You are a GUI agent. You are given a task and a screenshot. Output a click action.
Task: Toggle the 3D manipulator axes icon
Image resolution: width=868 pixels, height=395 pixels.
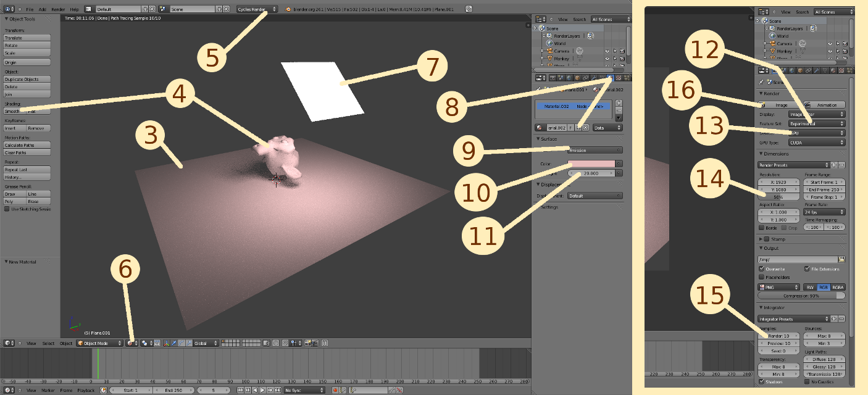coord(166,343)
